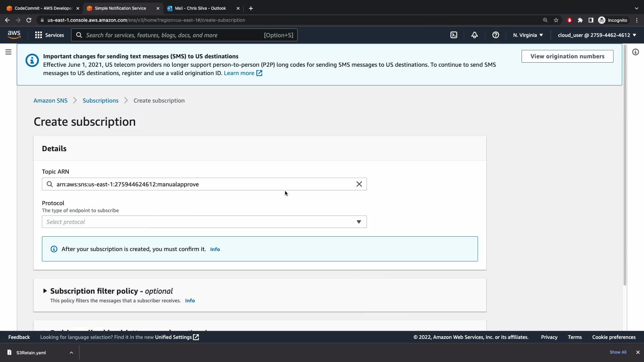Clear the Topic ARN field with X
The image size is (644, 362).
coord(359,184)
